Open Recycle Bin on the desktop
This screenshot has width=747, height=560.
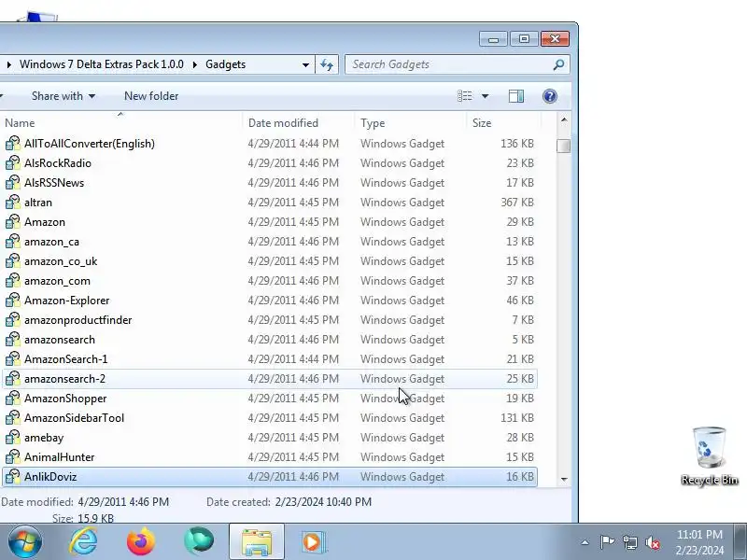tap(710, 455)
